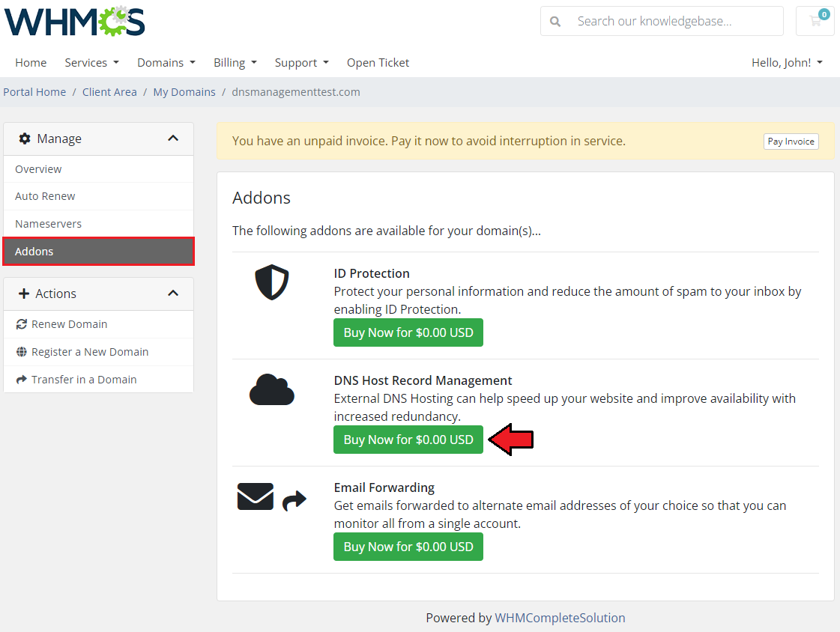Viewport: 840px width, 632px height.
Task: Open the Auto Renew sidebar item
Action: [99, 196]
